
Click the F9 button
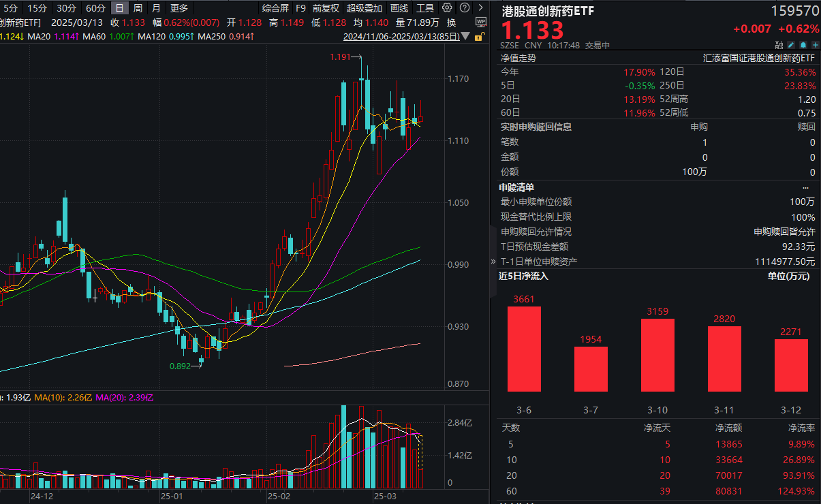pos(300,8)
